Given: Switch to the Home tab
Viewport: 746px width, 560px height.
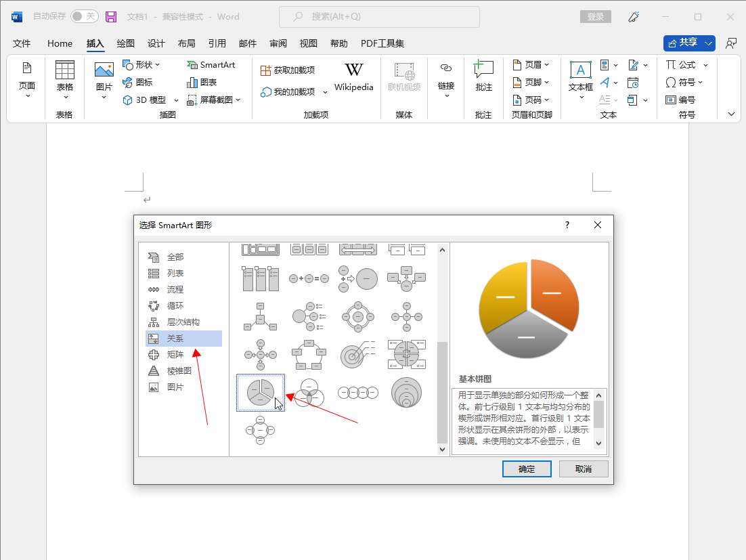Looking at the screenshot, I should [60, 43].
